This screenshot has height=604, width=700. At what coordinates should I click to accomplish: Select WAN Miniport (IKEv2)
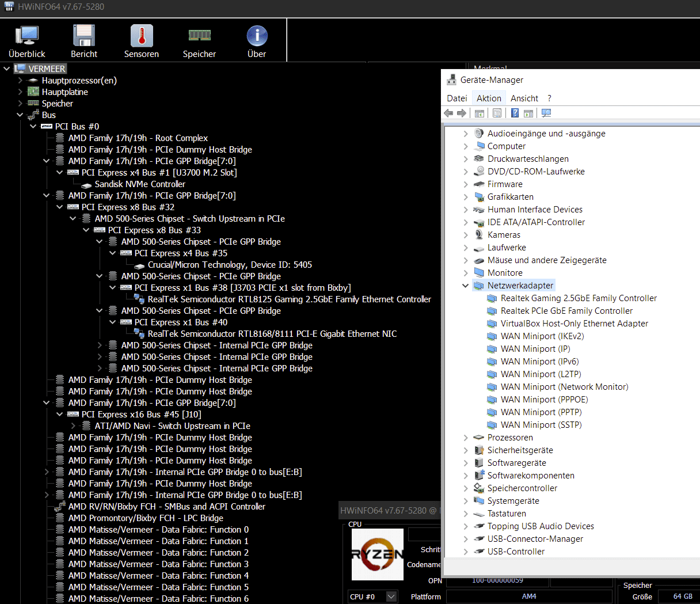point(542,336)
